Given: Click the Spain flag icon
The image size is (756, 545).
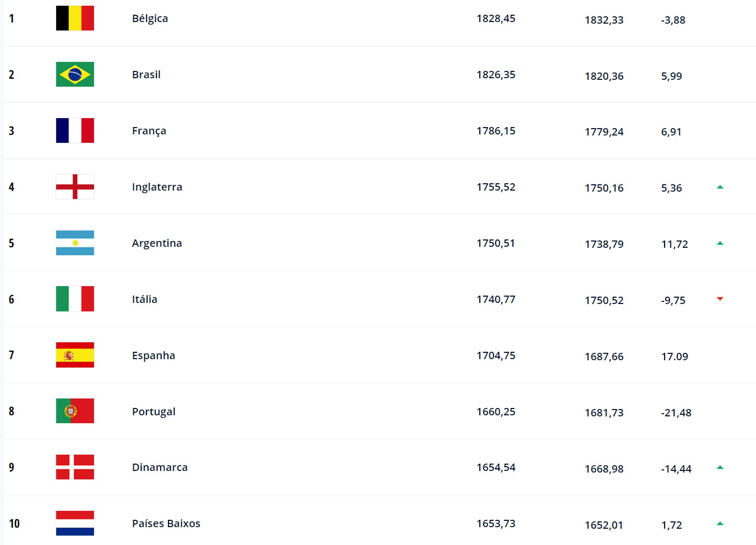Looking at the screenshot, I should click(75, 355).
